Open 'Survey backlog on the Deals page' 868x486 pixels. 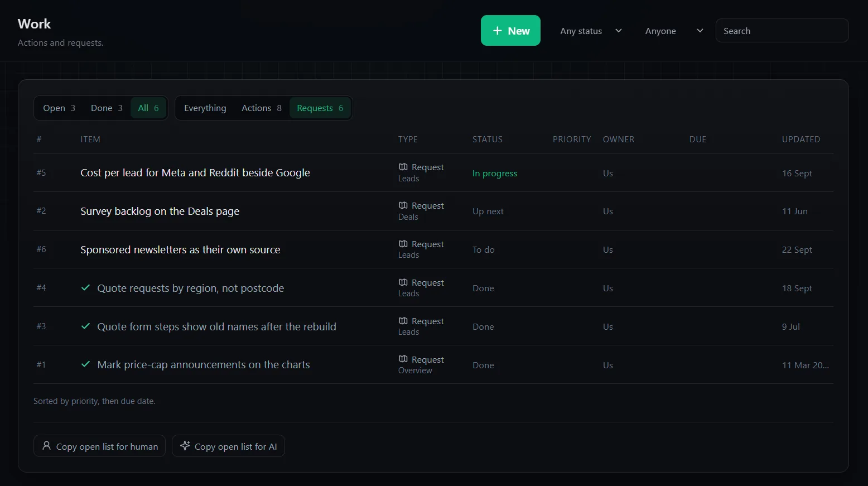click(160, 211)
